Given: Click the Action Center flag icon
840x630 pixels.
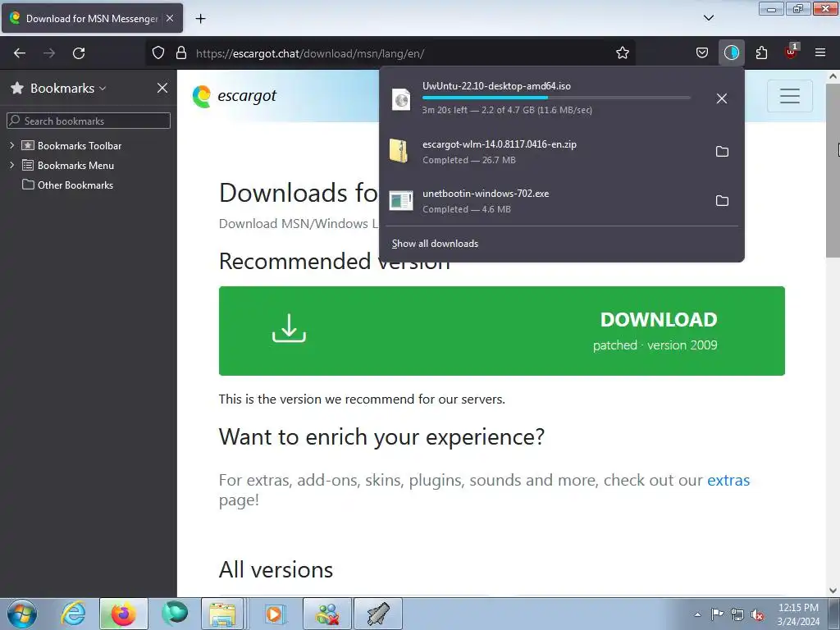Looking at the screenshot, I should (717, 614).
